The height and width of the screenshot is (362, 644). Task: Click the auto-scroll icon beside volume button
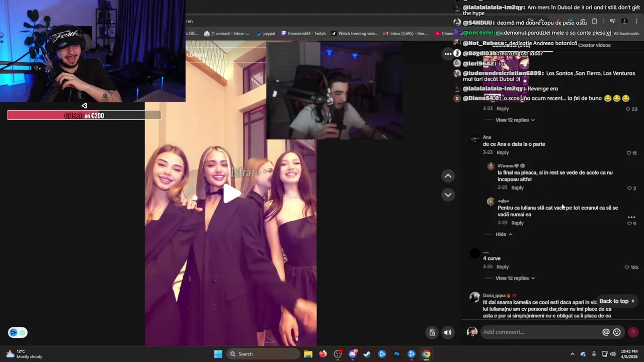pos(432,332)
